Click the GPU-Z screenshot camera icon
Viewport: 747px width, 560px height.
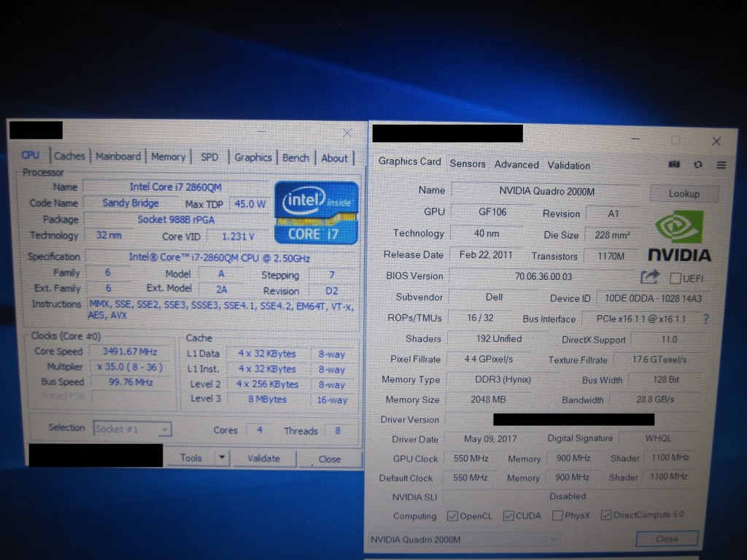[x=673, y=164]
